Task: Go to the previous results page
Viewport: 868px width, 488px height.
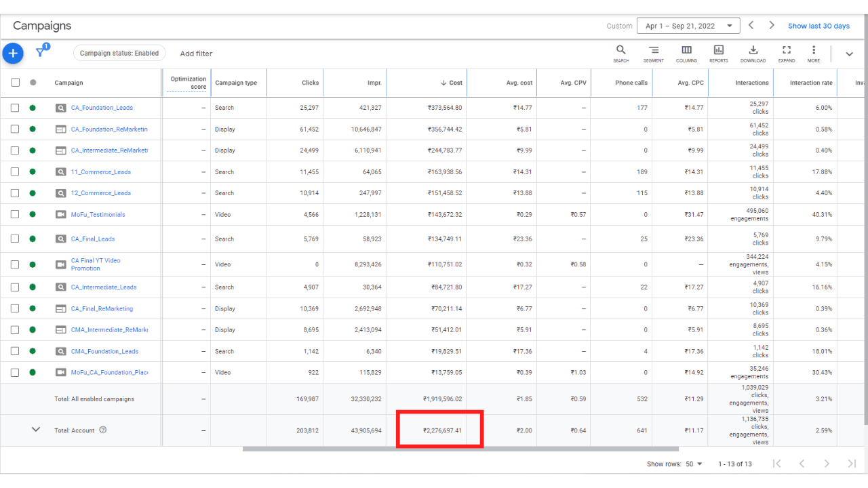Action: coord(802,464)
